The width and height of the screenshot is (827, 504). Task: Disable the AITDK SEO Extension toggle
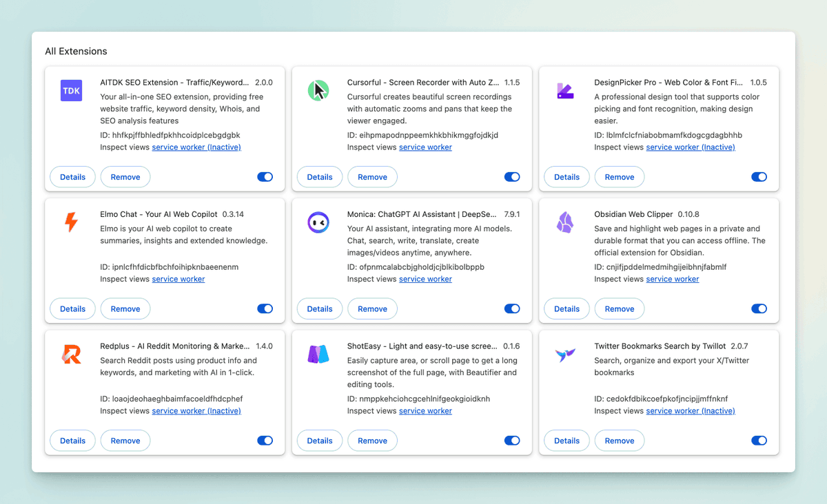(265, 177)
